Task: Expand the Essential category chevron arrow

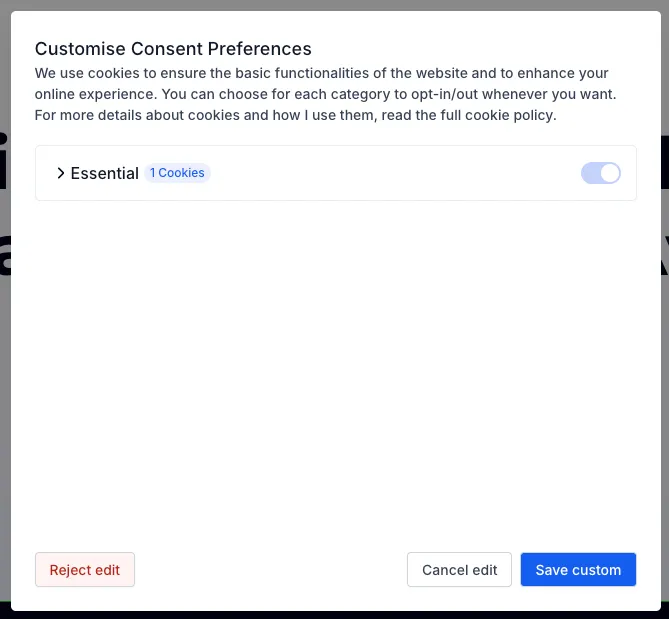Action: (61, 173)
